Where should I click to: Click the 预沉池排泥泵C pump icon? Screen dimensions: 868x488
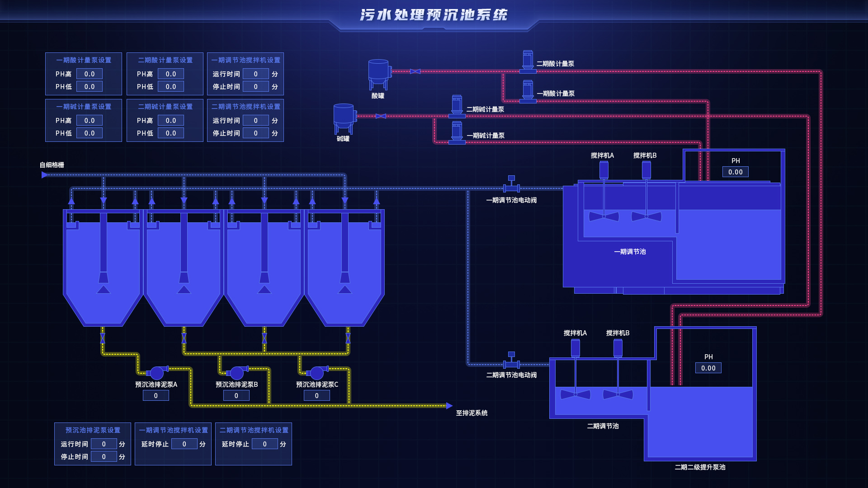click(x=317, y=373)
